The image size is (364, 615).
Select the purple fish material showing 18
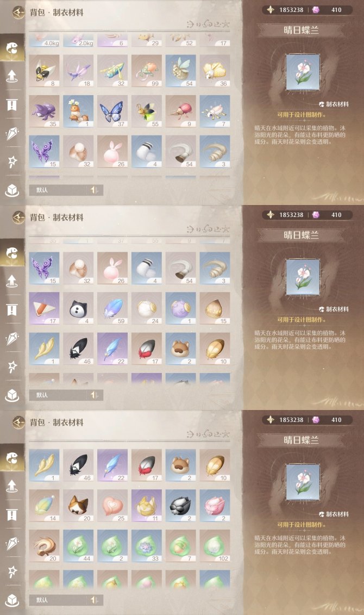[78, 71]
